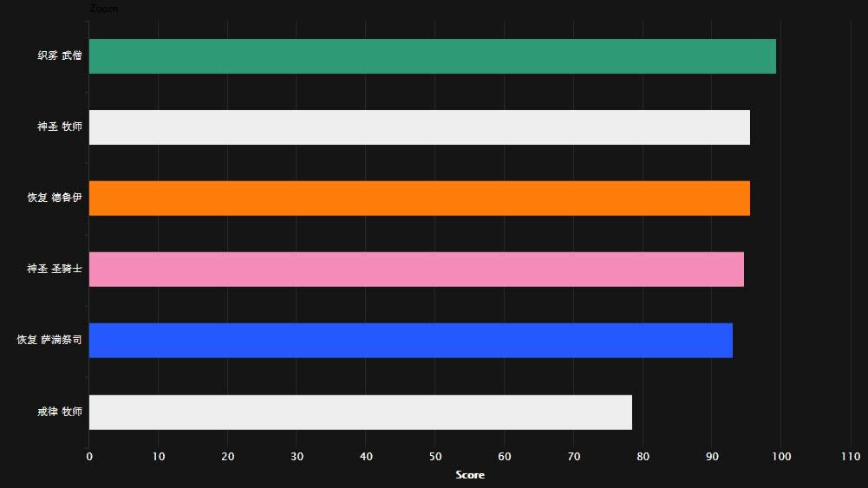This screenshot has width=868, height=488.
Task: Click the blue 恢复 萨满祭司 bar
Action: pos(410,341)
